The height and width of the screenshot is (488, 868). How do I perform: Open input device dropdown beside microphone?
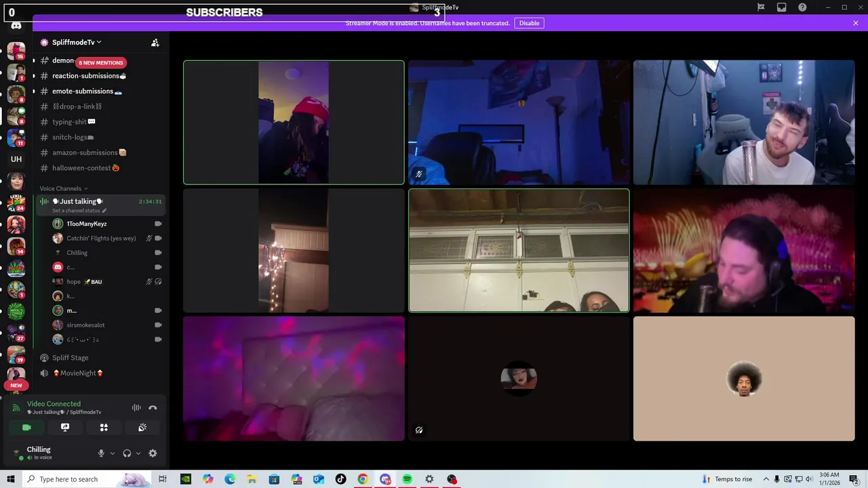coord(113,453)
